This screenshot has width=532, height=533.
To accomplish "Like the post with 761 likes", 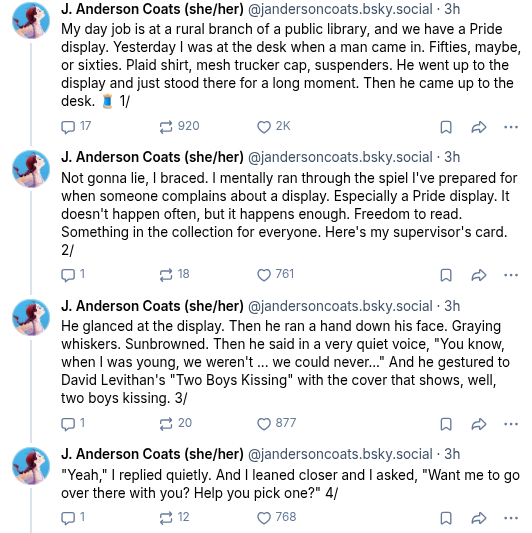I will tap(275, 275).
